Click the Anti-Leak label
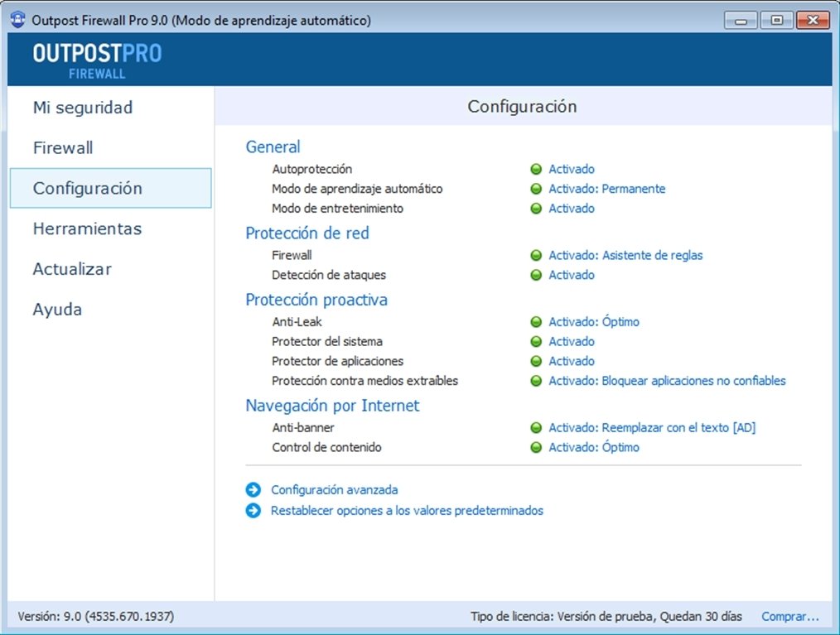 [x=297, y=322]
